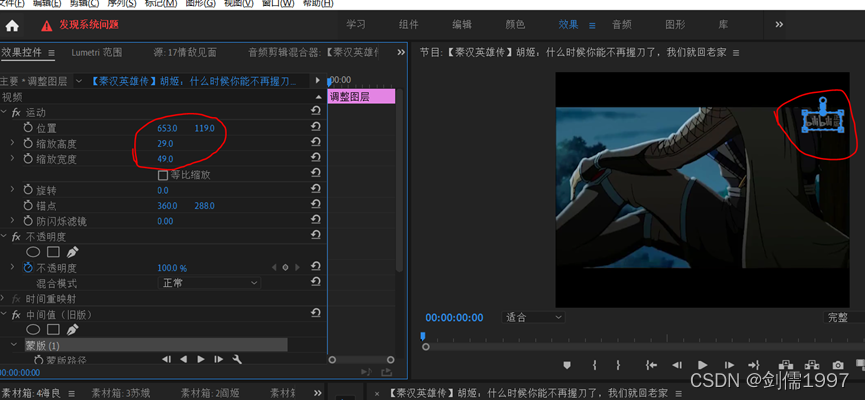This screenshot has height=400, width=865.
Task: Track selected mask forward one frame
Action: (219, 359)
